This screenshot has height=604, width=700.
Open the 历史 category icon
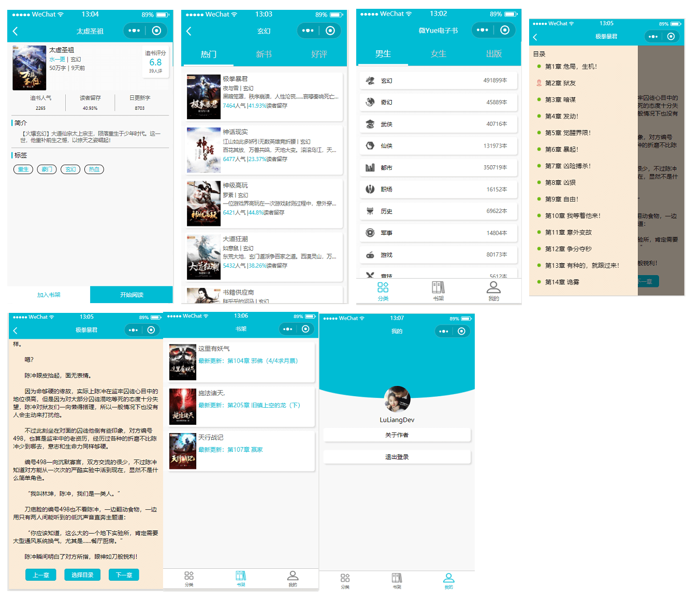pyautogui.click(x=370, y=211)
